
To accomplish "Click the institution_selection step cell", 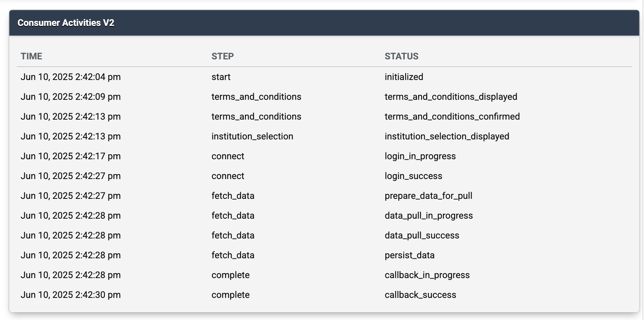I will 252,136.
